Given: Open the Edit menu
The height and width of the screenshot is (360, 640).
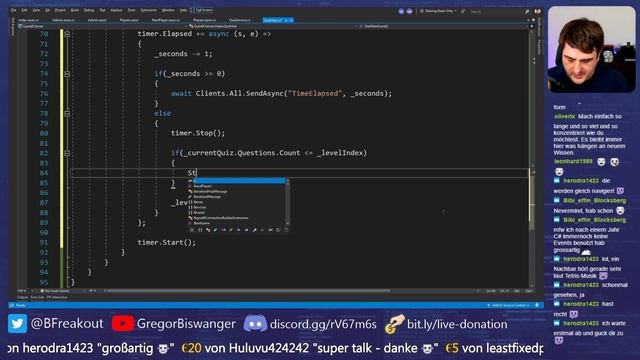Looking at the screenshot, I should [24, 10].
